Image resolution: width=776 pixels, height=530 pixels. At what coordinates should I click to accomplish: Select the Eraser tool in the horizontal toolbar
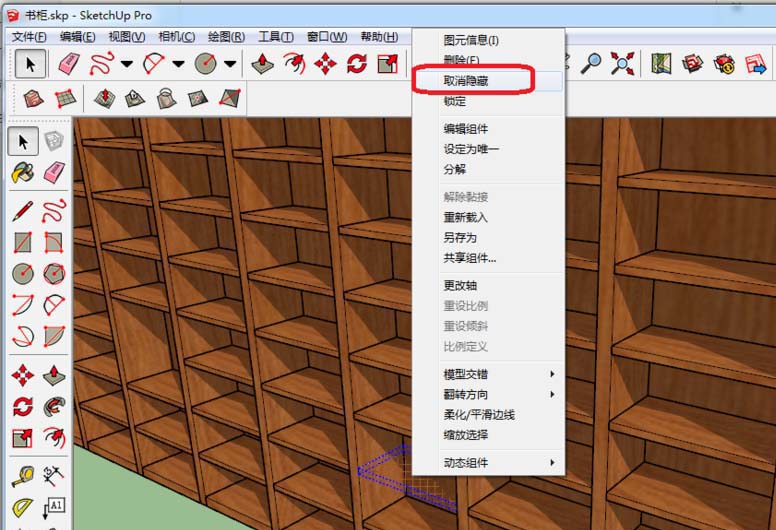point(69,64)
